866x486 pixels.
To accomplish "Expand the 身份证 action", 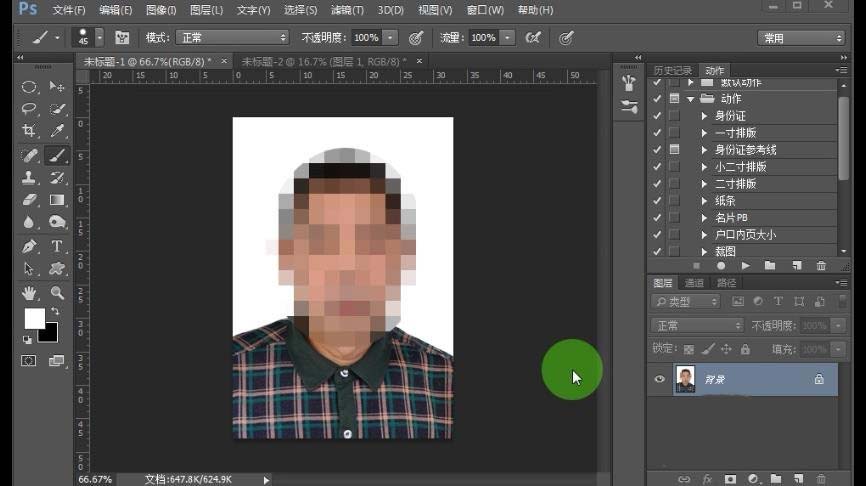I will (704, 116).
